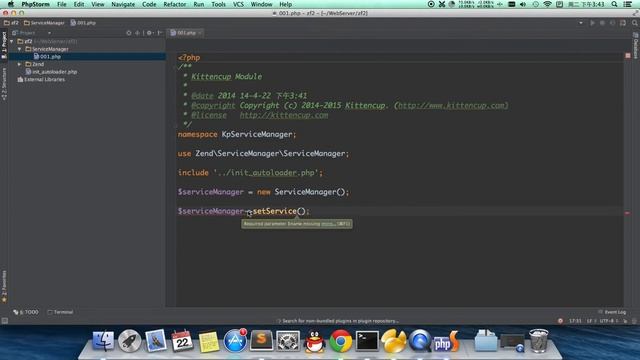Open the File menu
This screenshot has height=360, width=640.
[62, 4]
